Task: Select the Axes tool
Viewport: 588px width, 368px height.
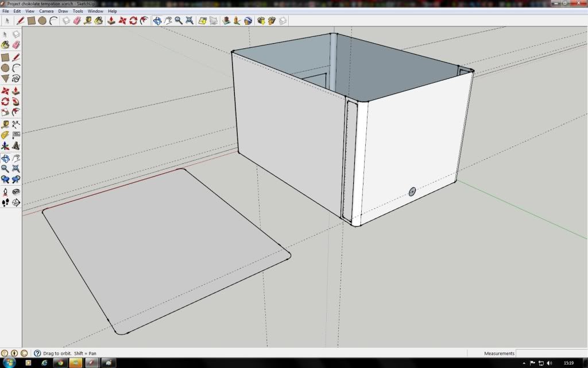Action: 5,145
